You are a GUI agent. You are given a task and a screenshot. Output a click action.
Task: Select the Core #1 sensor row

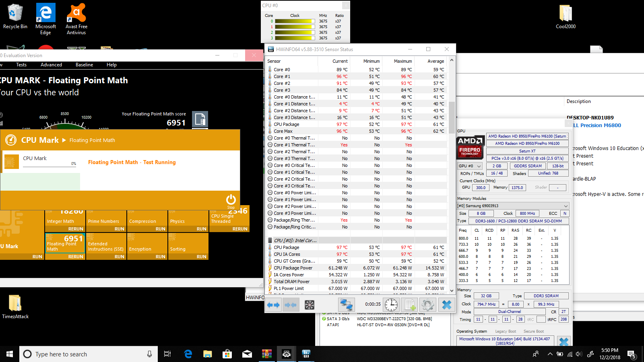pos(357,76)
